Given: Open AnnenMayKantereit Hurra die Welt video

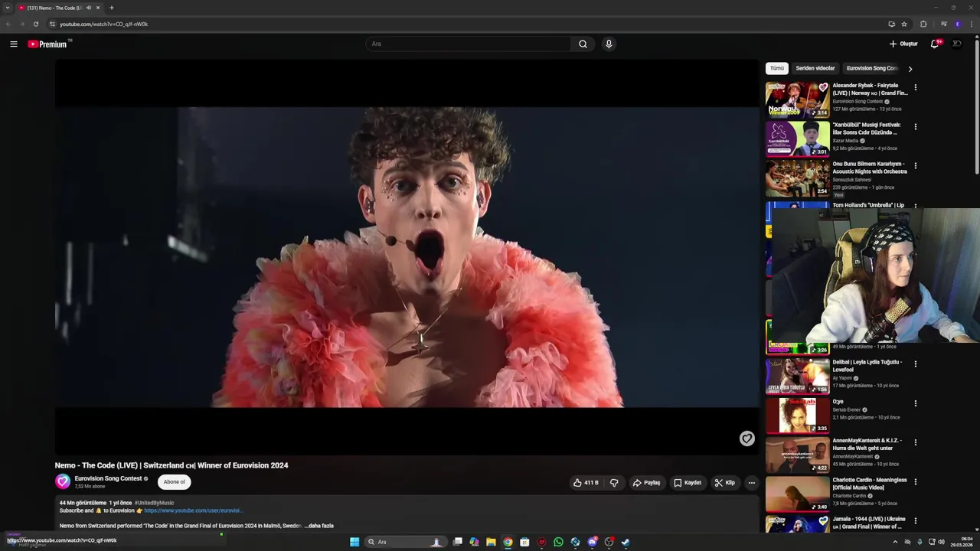Looking at the screenshot, I should (797, 454).
